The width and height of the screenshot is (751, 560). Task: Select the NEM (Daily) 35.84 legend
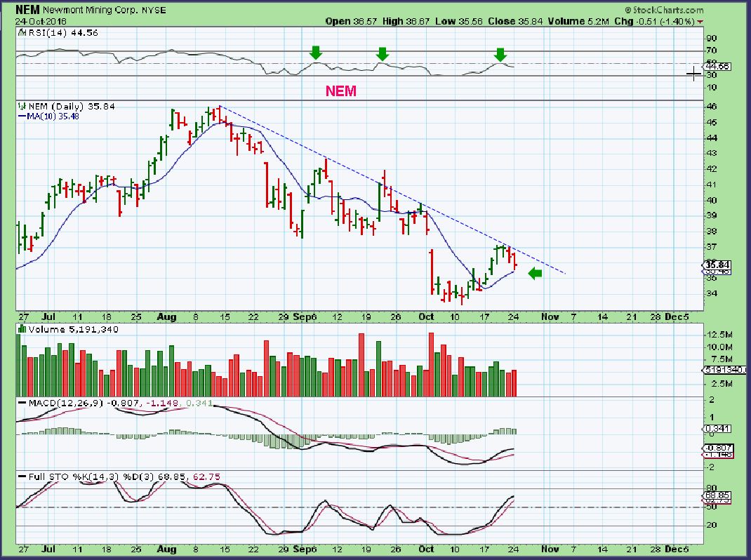(72, 107)
